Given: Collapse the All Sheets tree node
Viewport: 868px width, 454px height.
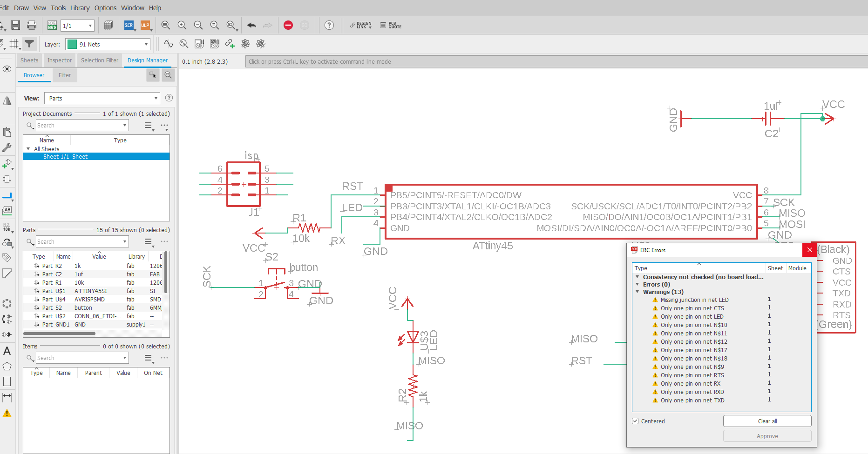Looking at the screenshot, I should (28, 149).
